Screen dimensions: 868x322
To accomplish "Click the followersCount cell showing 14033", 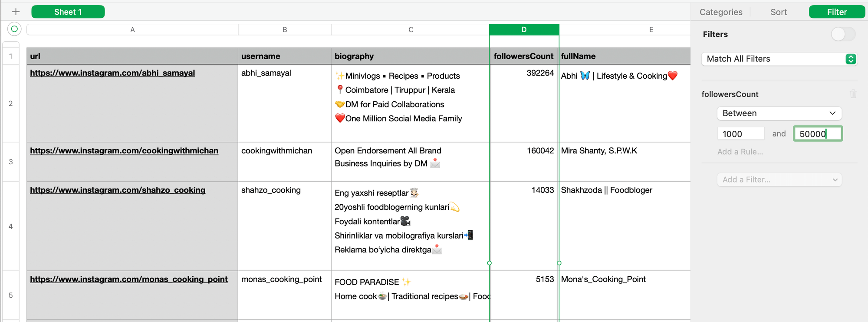I will point(524,190).
